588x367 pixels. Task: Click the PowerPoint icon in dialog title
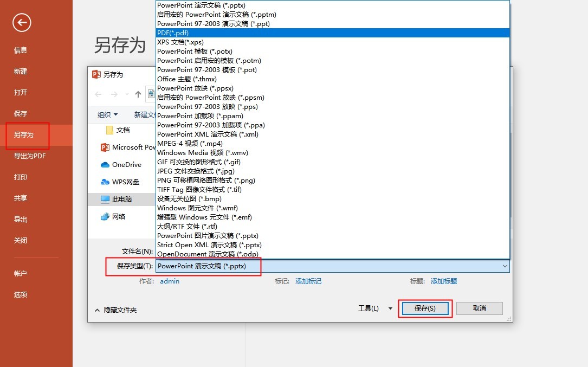(x=96, y=74)
